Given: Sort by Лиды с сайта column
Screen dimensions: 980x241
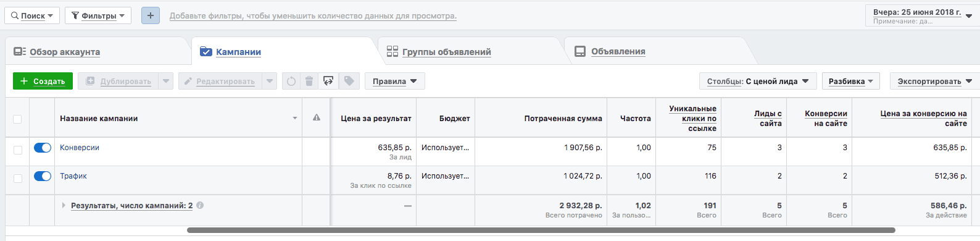Looking at the screenshot, I should coord(768,118).
